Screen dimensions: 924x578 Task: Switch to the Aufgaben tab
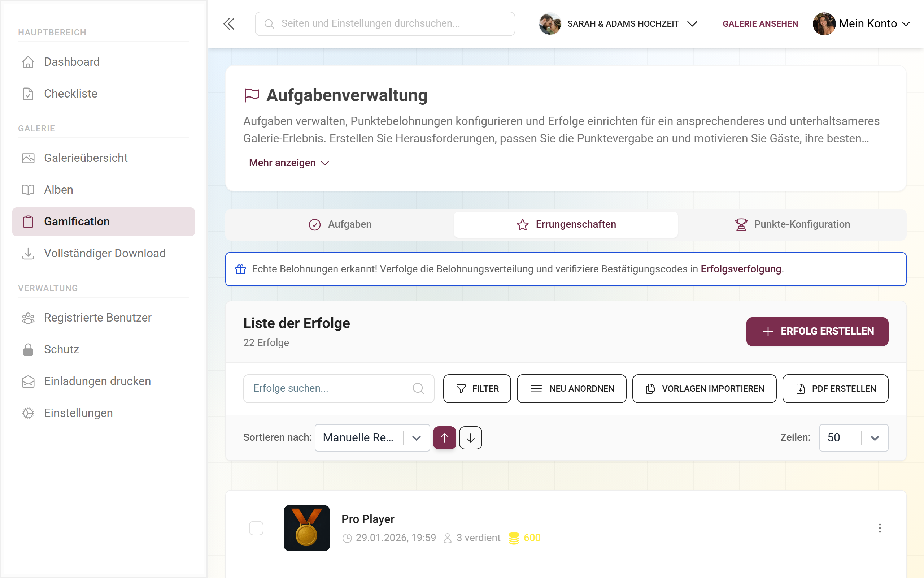(340, 224)
